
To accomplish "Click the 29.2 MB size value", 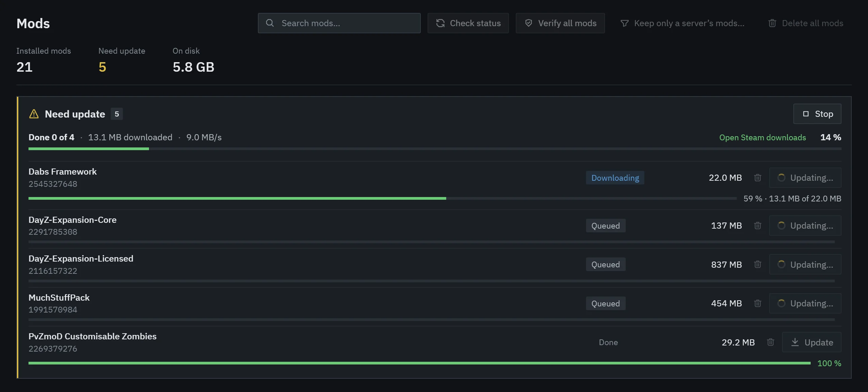I will click(x=738, y=342).
